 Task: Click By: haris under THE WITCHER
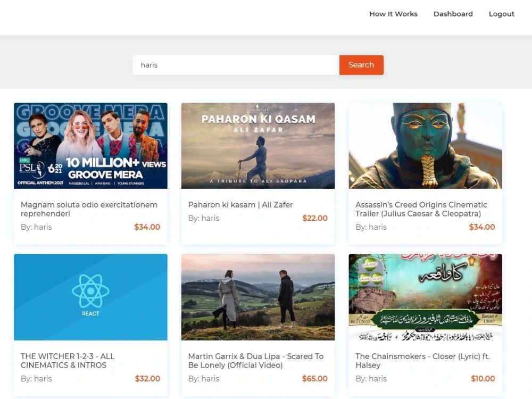(x=36, y=379)
